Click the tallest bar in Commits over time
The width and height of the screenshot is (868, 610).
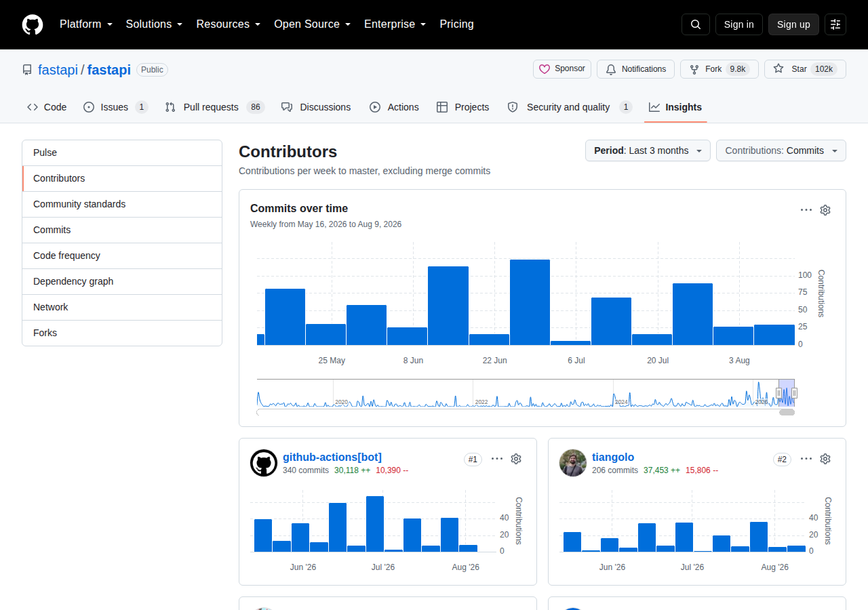coord(530,302)
